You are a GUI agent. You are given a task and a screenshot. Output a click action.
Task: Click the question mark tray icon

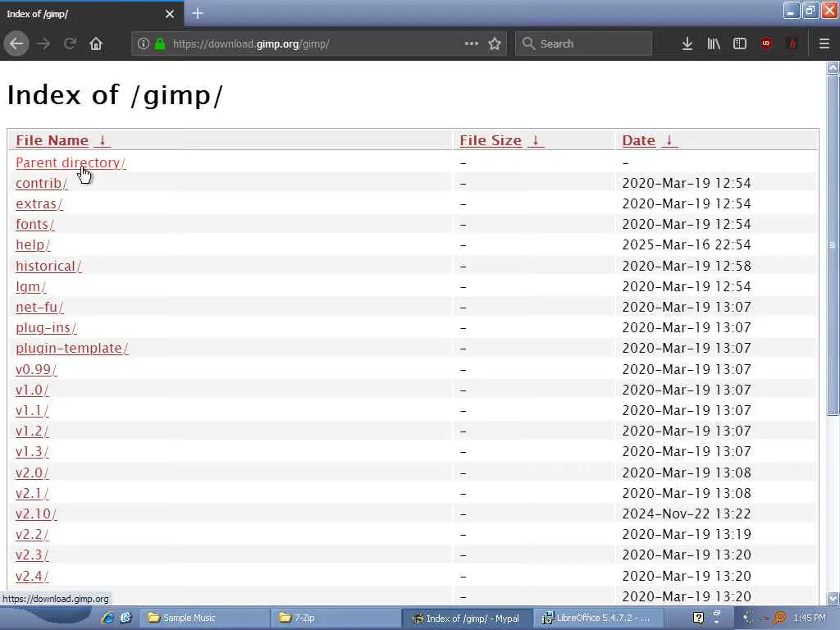click(698, 618)
